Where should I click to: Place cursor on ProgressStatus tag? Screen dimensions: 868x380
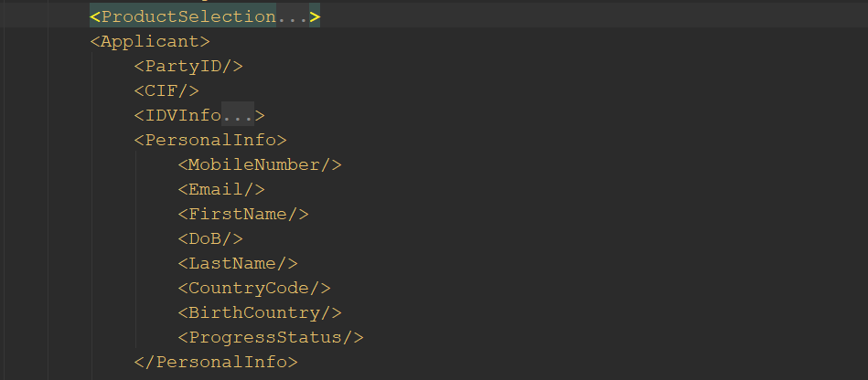[x=271, y=337]
